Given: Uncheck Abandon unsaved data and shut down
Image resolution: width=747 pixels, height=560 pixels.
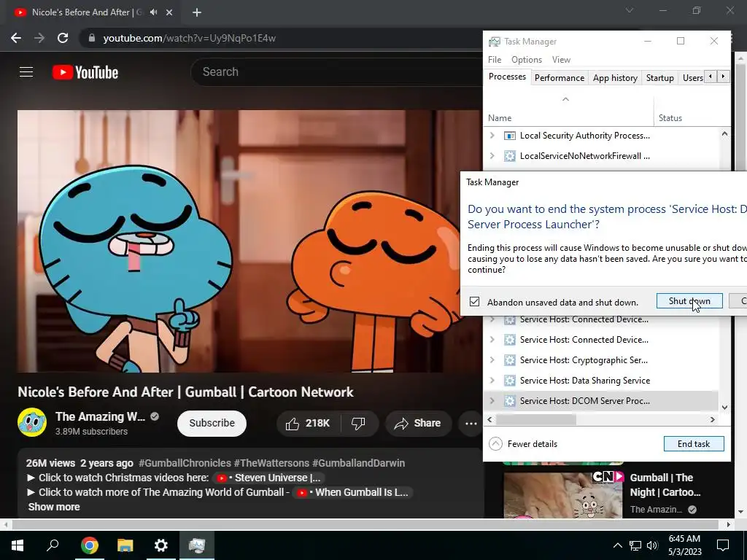Looking at the screenshot, I should (474, 301).
